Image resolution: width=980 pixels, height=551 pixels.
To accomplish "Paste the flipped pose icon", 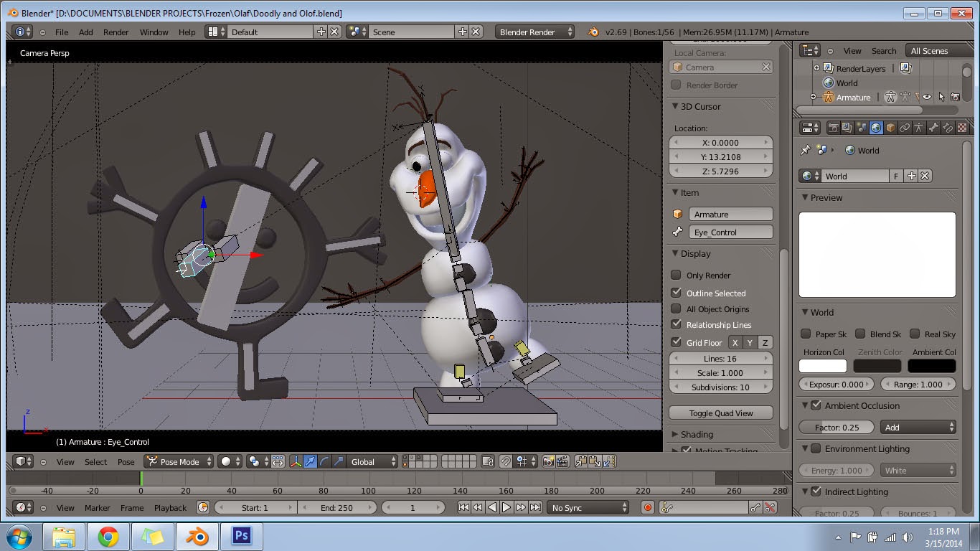I will click(x=610, y=461).
